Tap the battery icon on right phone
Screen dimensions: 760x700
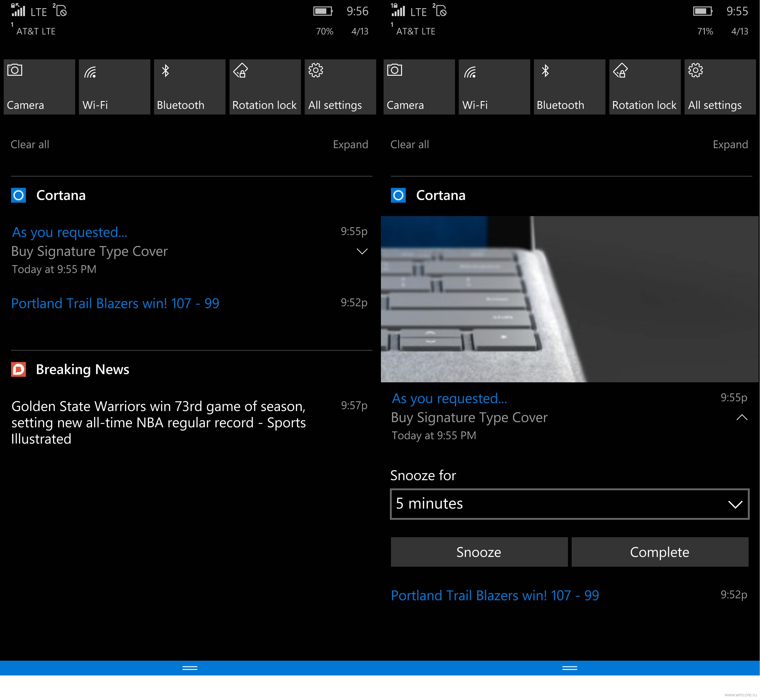(702, 11)
